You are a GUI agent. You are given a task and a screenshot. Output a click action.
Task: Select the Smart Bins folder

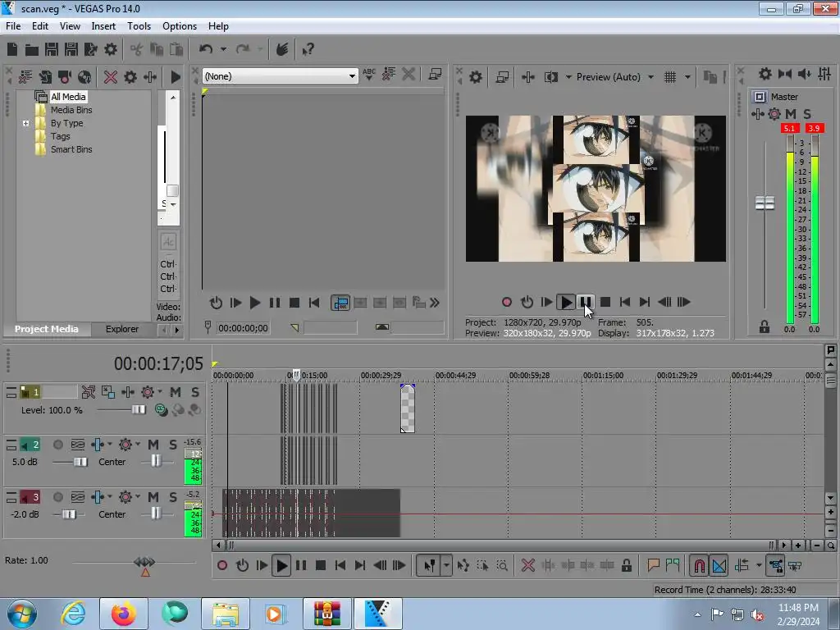(x=71, y=149)
